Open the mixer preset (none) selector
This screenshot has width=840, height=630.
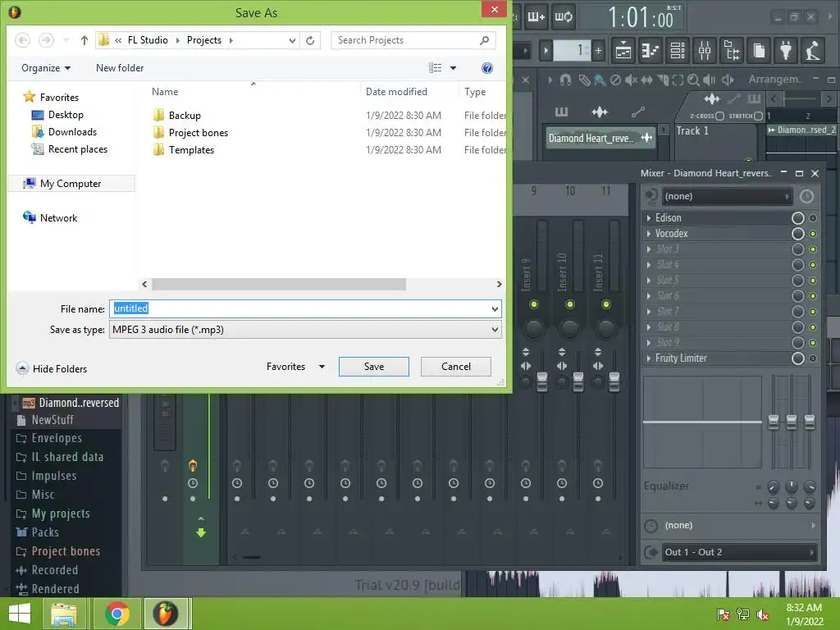pos(727,197)
